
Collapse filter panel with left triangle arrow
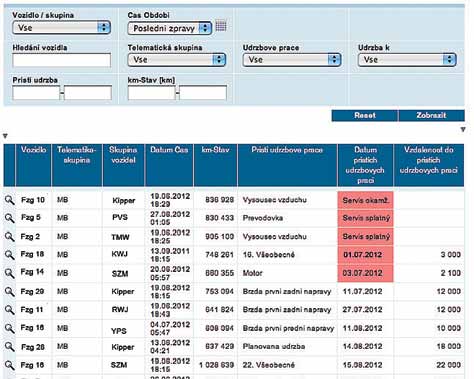(5, 136)
